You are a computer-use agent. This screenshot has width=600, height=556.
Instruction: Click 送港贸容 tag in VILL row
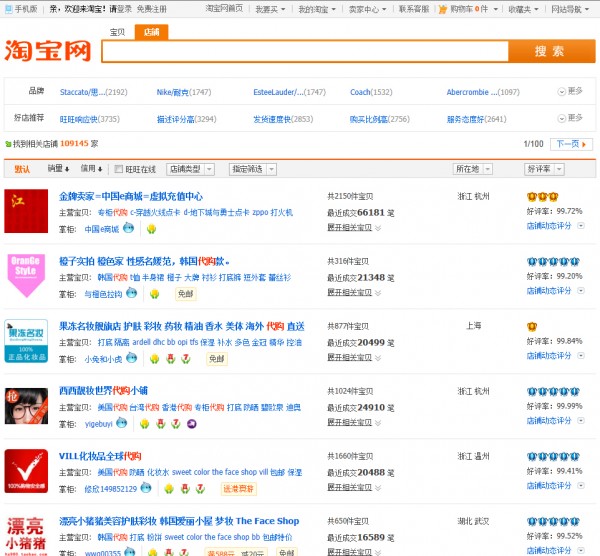pos(238,489)
